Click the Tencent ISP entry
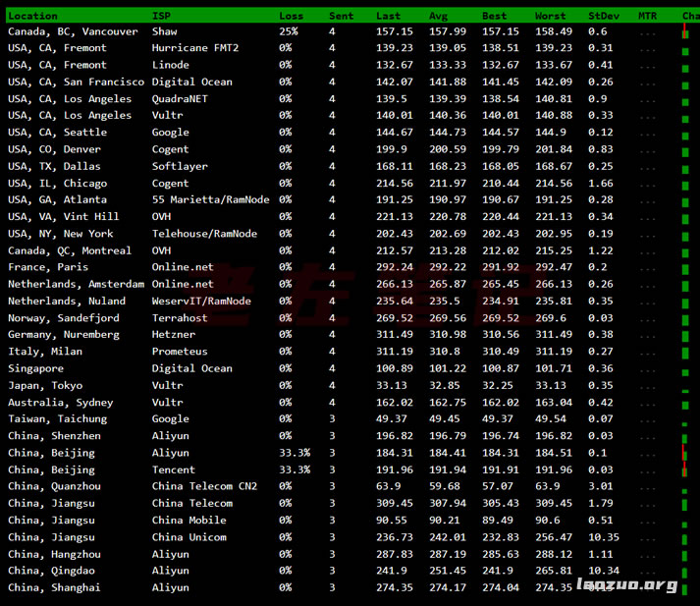700x606 pixels. coord(174,469)
